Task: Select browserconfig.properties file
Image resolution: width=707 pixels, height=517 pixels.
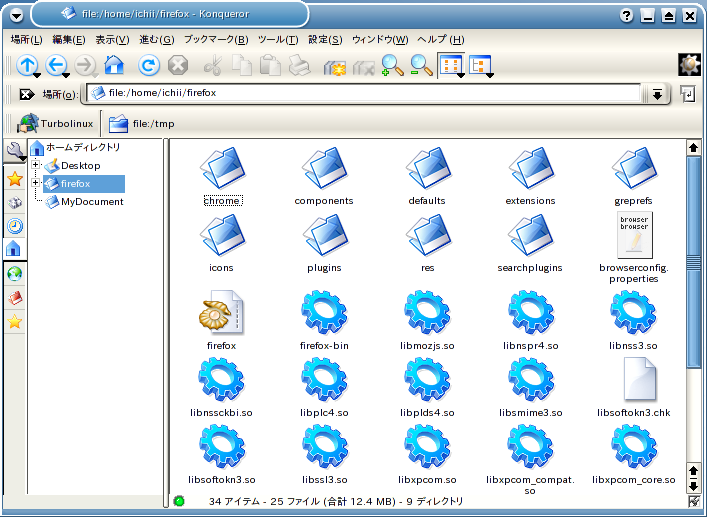Action: (x=634, y=248)
